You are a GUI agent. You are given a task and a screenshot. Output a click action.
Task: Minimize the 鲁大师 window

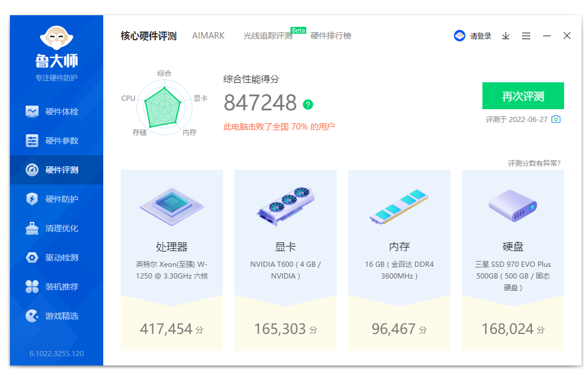pyautogui.click(x=547, y=36)
